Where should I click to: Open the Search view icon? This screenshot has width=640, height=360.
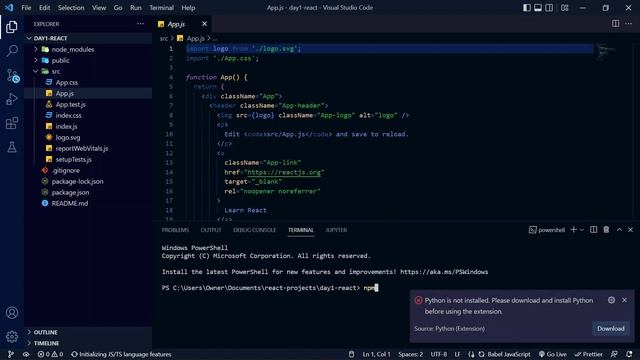tap(12, 51)
